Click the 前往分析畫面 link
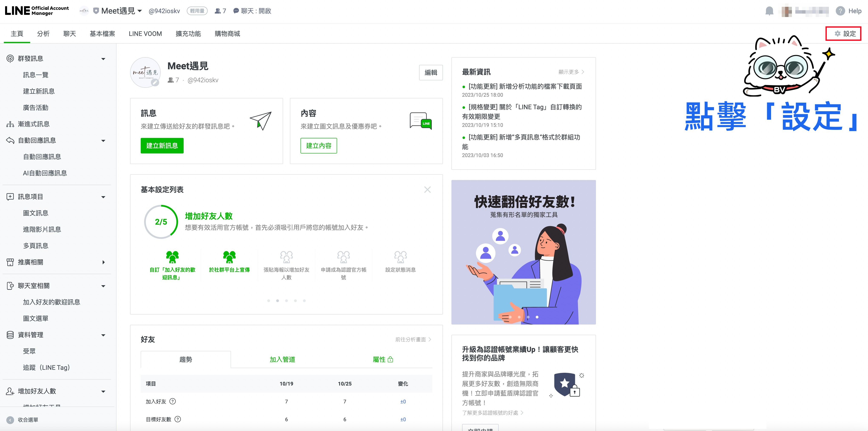Screen dimensions: 868x431 [413, 340]
